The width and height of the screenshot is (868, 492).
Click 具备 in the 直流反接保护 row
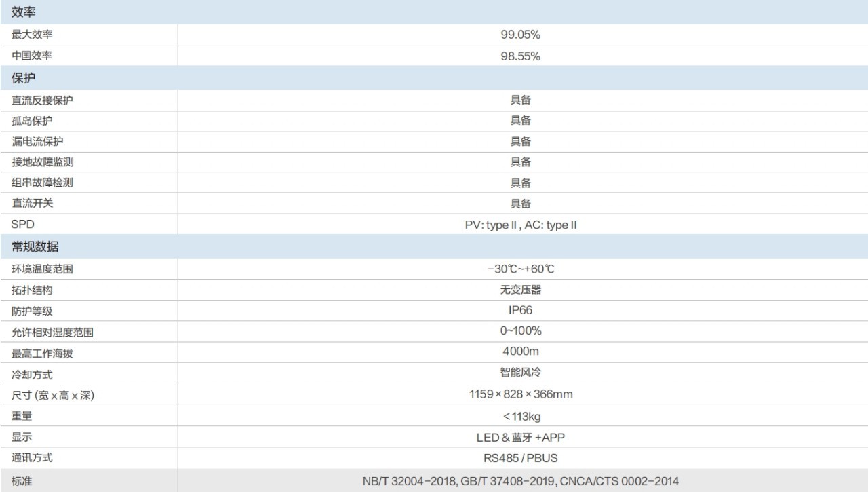pyautogui.click(x=520, y=100)
